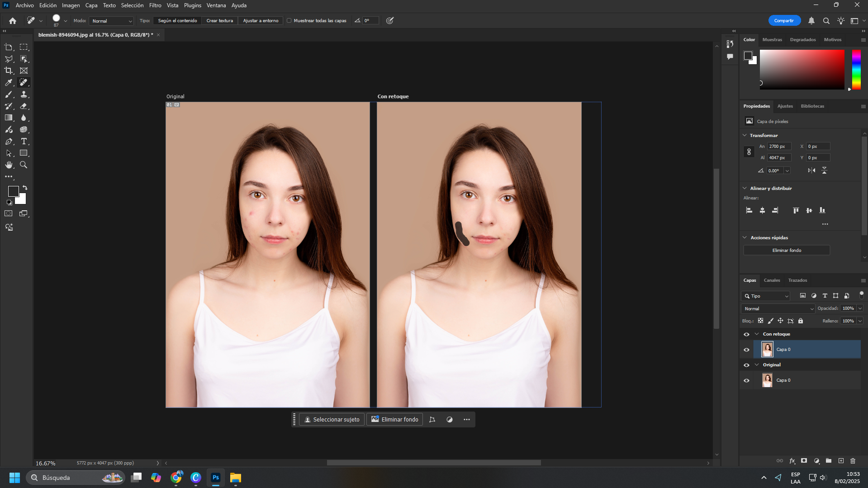Toggle the width-height link constraint

[x=749, y=152]
